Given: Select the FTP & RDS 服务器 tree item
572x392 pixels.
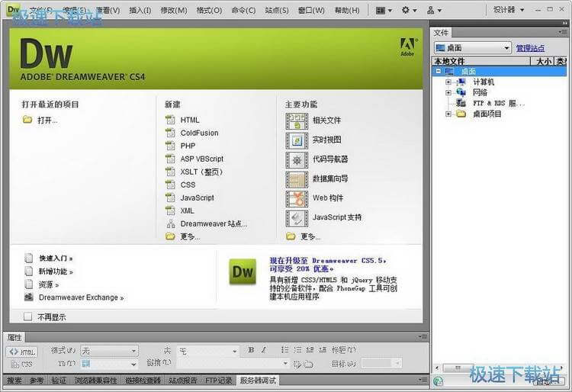Looking at the screenshot, I should click(x=498, y=103).
